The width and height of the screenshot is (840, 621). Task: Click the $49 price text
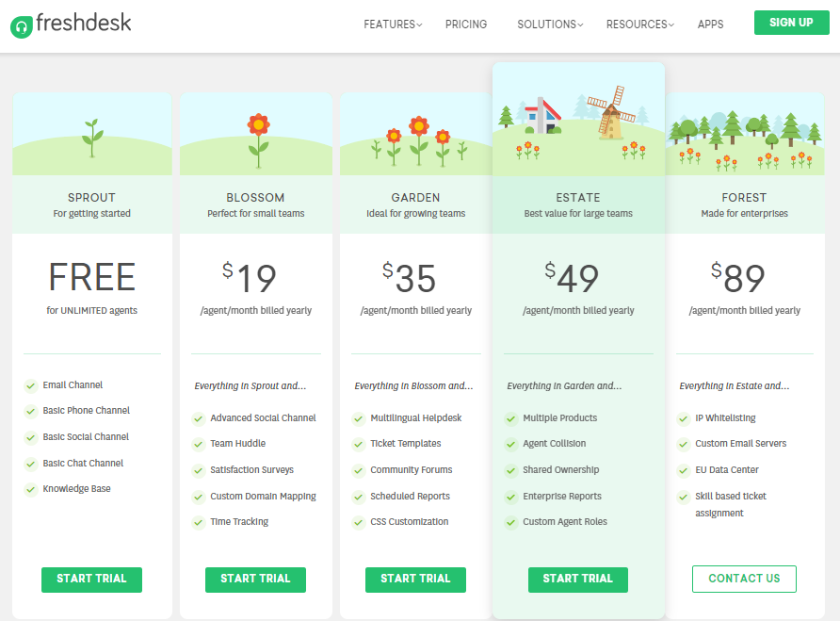(x=572, y=277)
